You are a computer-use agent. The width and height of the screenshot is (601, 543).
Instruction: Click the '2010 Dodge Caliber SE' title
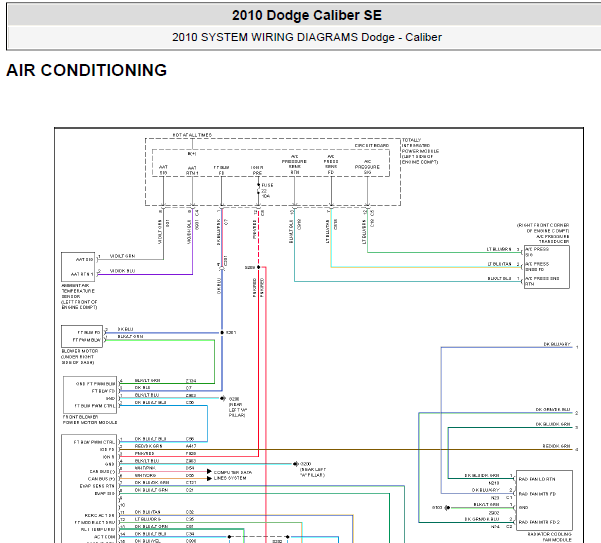tap(307, 15)
